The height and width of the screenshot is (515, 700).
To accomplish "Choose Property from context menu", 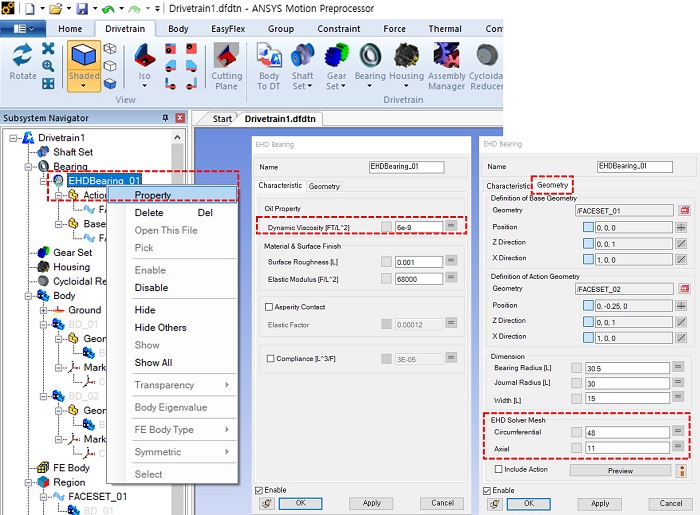I will 172,195.
